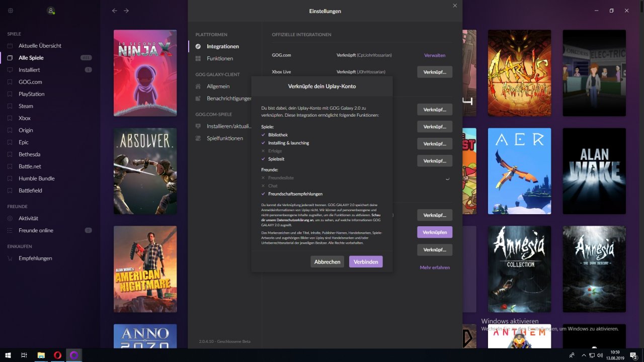The width and height of the screenshot is (644, 362).
Task: Open American Nightmare game cover
Action: click(145, 269)
